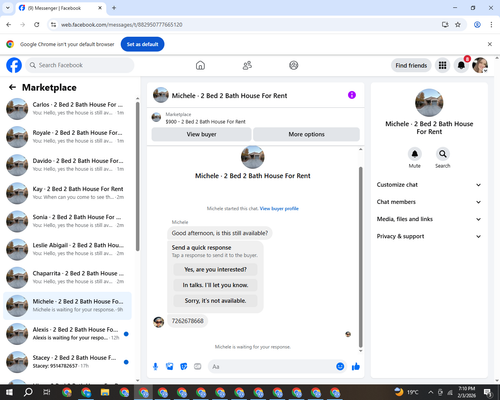Open the Carlos conversation
This screenshot has width=500, height=400.
[67, 109]
